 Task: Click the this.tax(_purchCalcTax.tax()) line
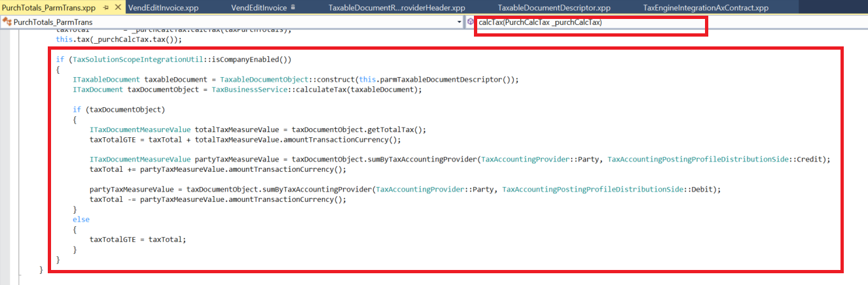point(118,39)
